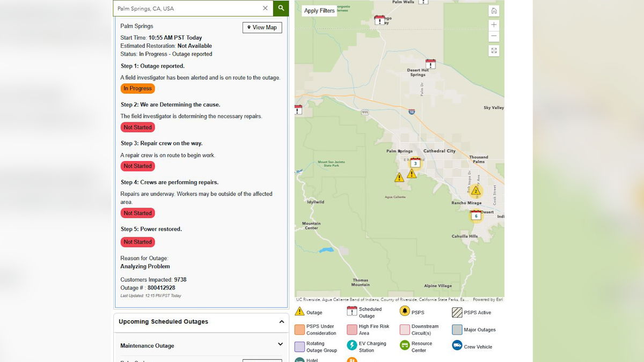Click the green search magnifier button

[281, 8]
